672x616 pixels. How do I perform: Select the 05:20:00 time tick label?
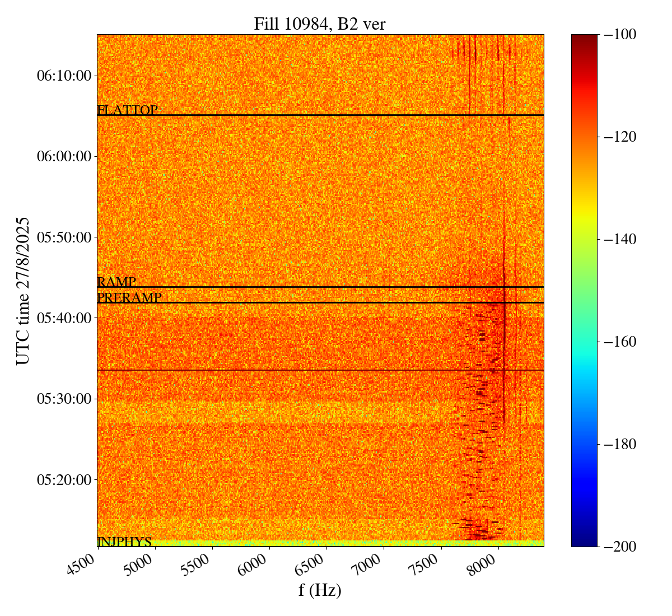(x=64, y=479)
